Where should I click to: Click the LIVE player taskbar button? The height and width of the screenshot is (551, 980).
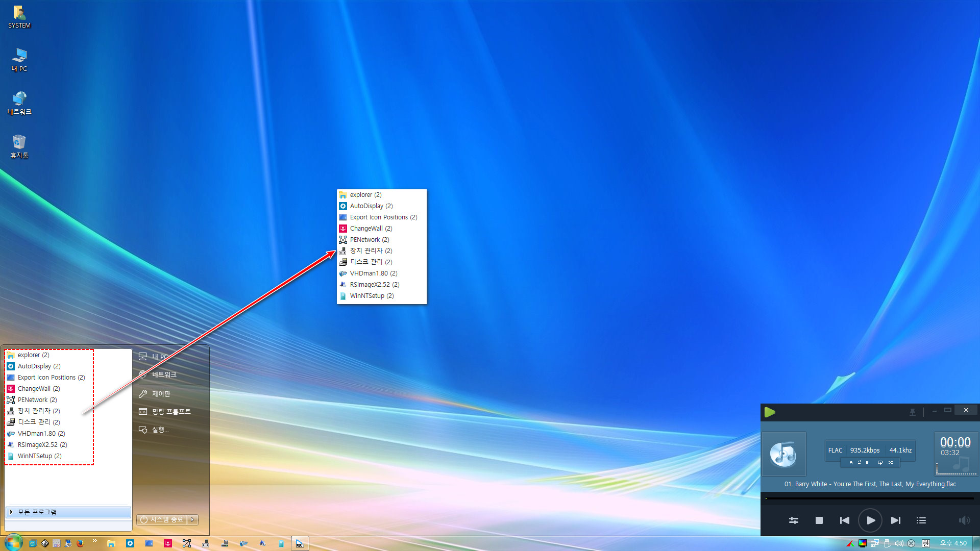pos(300,543)
